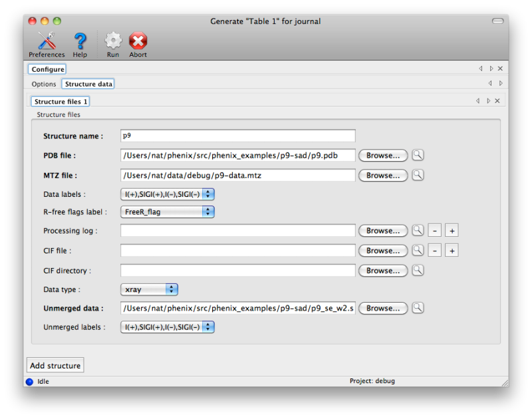The height and width of the screenshot is (419, 532).
Task: Remove CIF file row with minus button
Action: point(434,251)
